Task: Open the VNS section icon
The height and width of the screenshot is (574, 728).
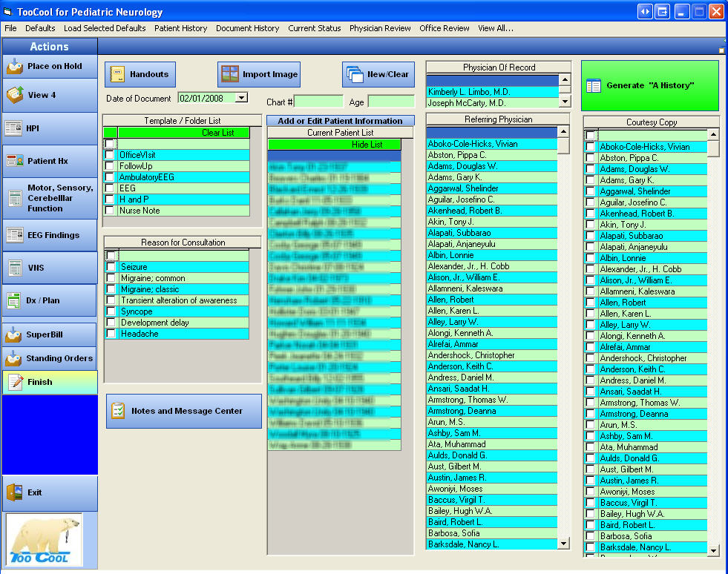Action: coord(15,268)
